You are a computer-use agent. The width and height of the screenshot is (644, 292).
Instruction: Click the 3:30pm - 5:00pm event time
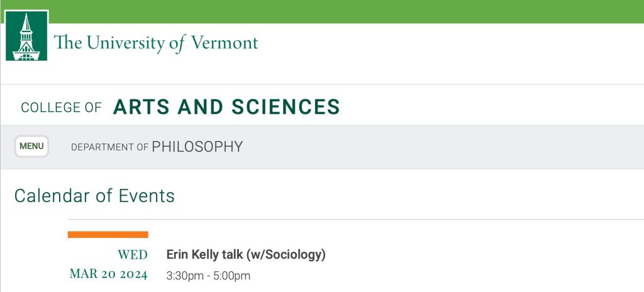pos(208,276)
